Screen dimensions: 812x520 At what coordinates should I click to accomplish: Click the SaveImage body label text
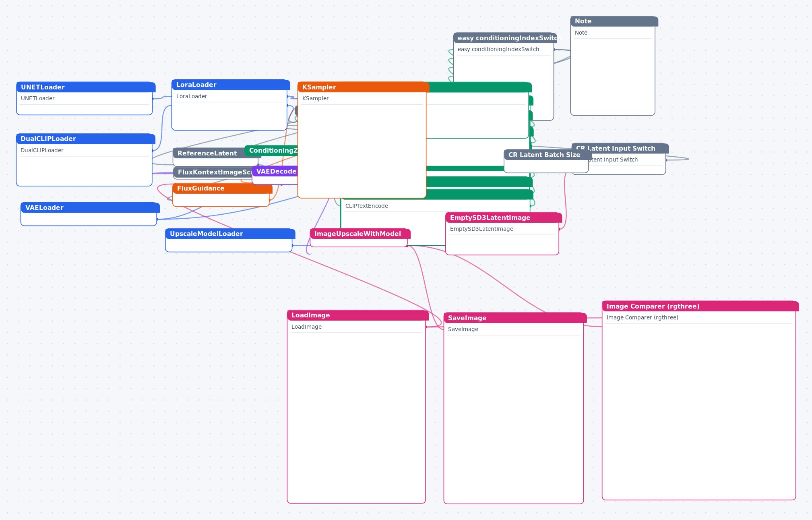click(x=463, y=329)
